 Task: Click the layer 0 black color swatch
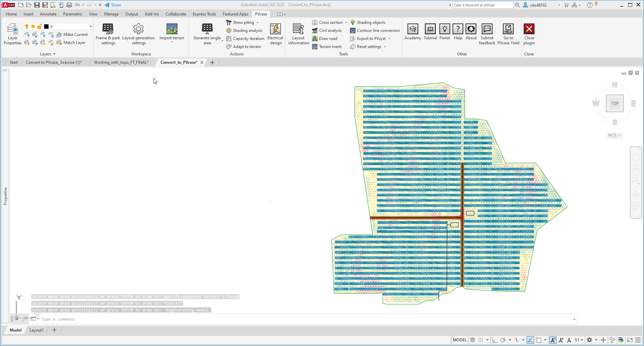[46, 27]
